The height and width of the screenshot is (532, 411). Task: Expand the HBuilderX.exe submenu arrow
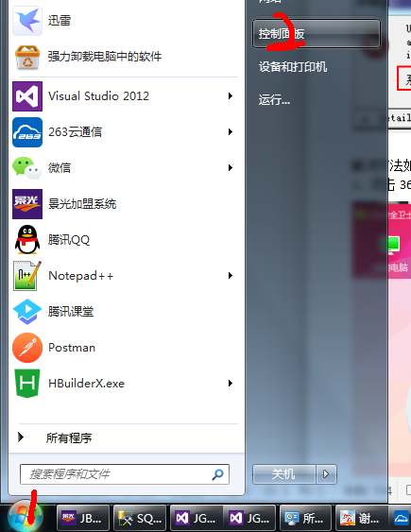231,384
